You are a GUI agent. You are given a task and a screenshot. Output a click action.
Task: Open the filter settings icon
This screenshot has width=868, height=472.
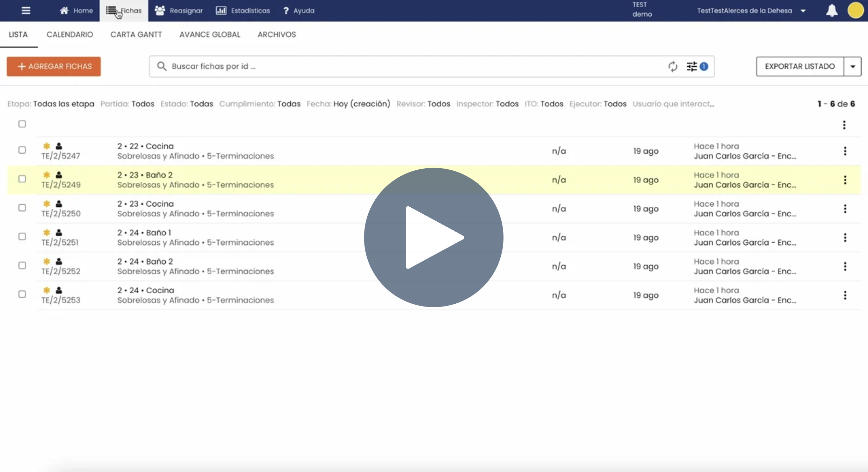[692, 66]
